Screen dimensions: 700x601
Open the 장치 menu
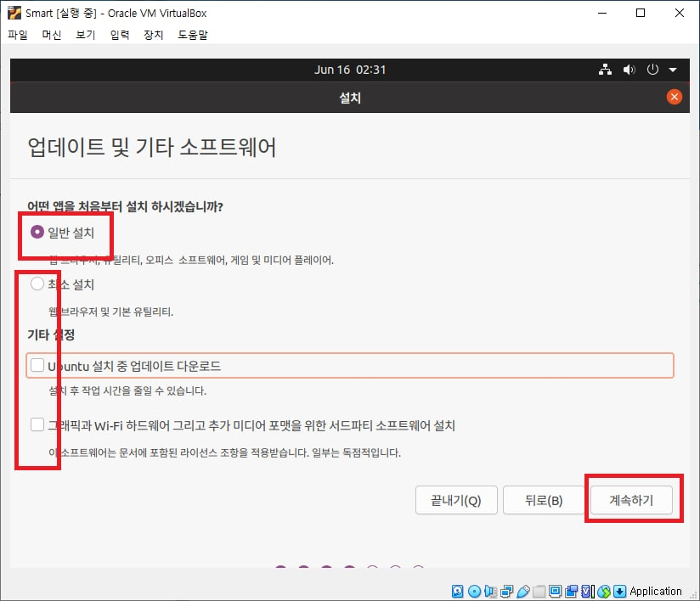[154, 34]
